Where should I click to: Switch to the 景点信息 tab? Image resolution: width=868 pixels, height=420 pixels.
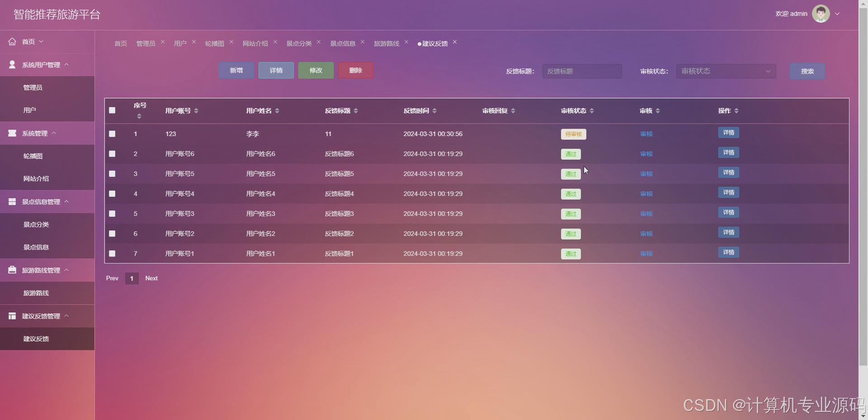pos(342,43)
